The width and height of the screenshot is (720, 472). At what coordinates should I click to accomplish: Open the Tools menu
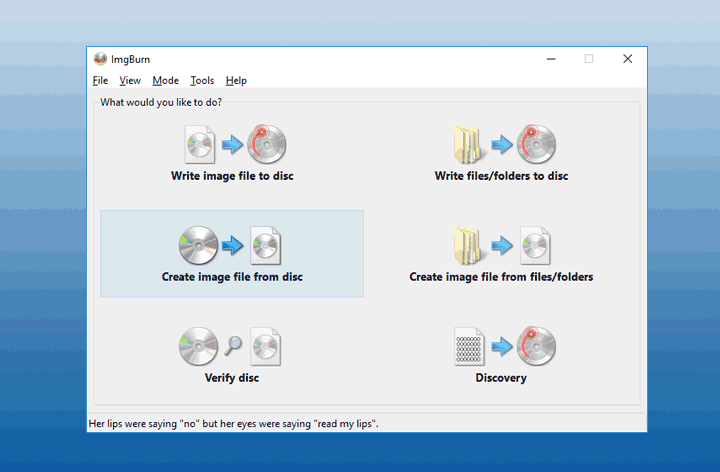coord(202,81)
